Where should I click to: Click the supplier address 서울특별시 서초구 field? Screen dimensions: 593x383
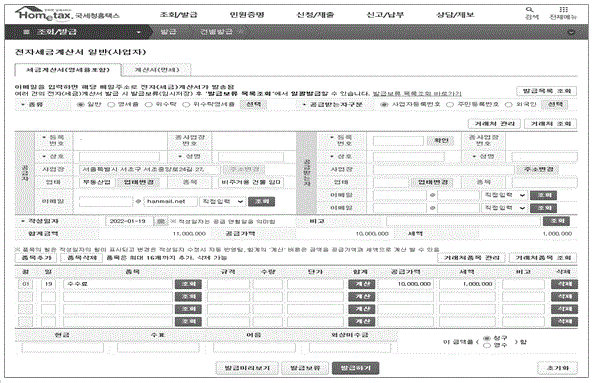click(149, 169)
